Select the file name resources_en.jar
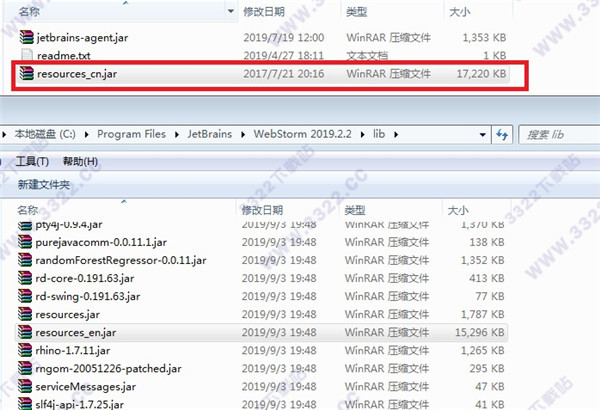 (76, 333)
